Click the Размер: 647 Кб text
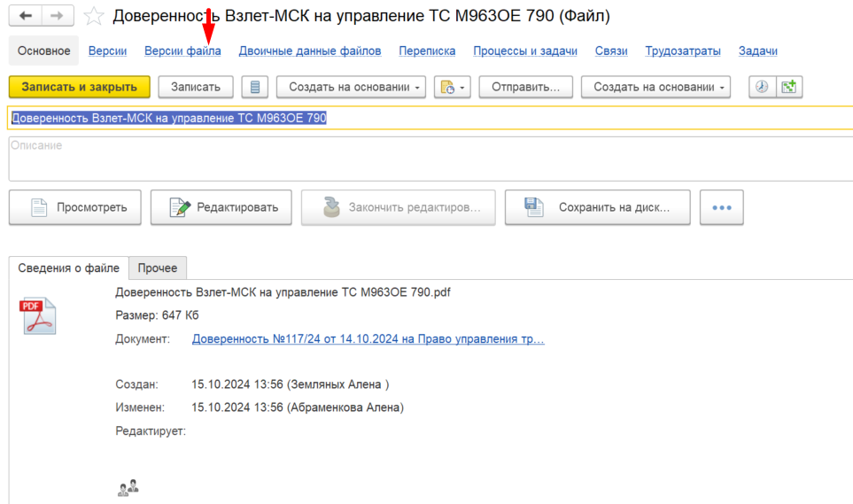 tap(157, 315)
